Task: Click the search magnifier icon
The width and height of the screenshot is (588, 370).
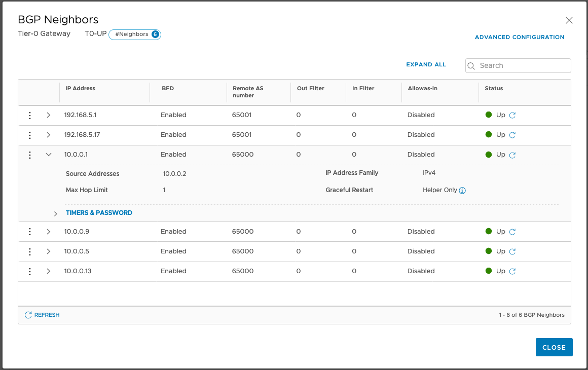Action: coord(471,66)
